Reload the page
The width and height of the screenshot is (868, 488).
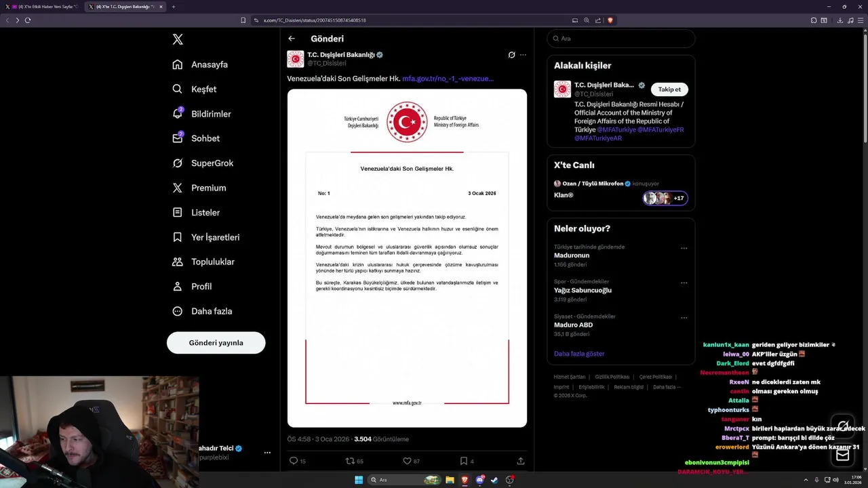(x=28, y=20)
